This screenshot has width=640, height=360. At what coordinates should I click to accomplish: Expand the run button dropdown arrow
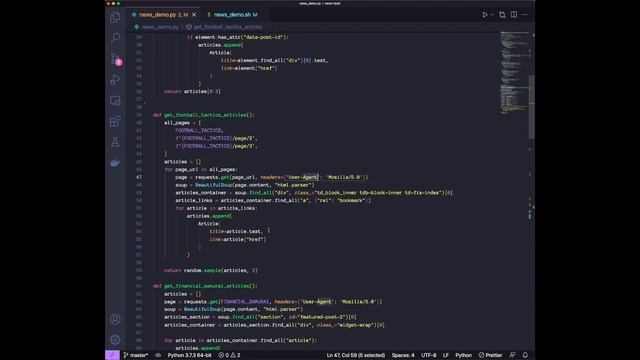coord(492,15)
